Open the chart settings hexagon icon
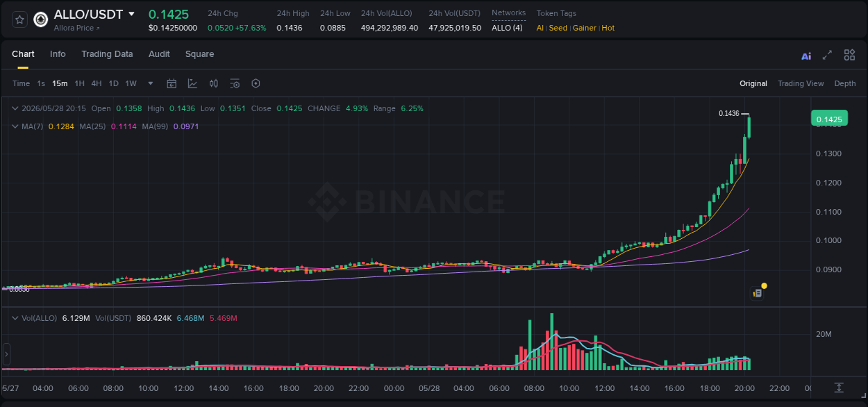 point(256,83)
